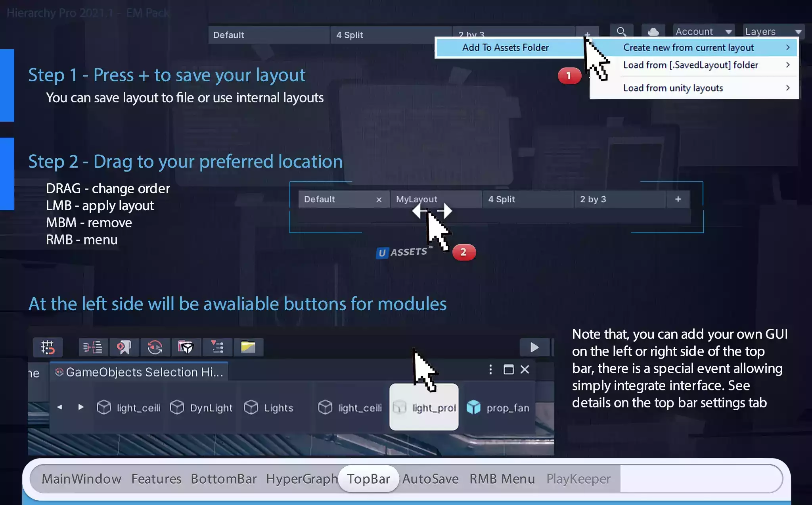Click the grid snap magnet module icon
This screenshot has width=812, height=505.
48,348
